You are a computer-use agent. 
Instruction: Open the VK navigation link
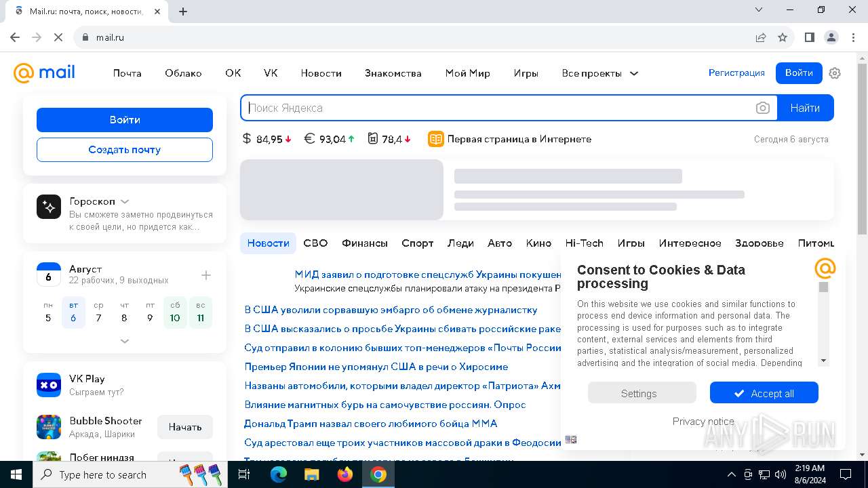tap(271, 73)
